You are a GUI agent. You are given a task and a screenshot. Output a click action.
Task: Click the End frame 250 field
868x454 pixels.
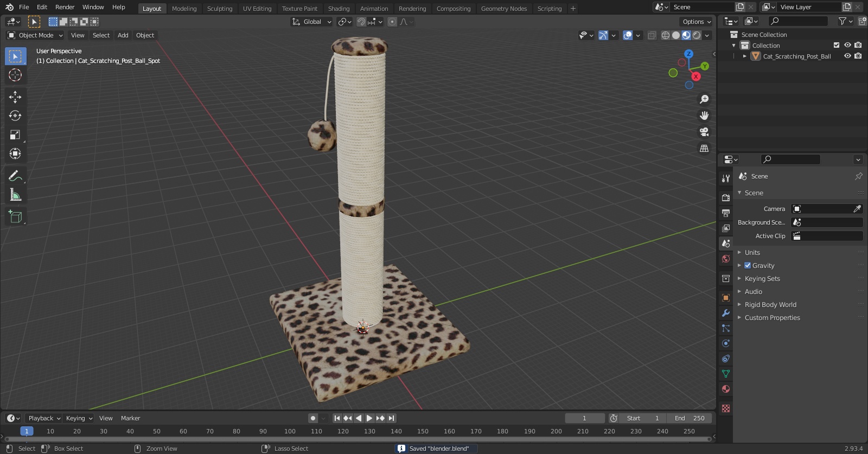689,418
